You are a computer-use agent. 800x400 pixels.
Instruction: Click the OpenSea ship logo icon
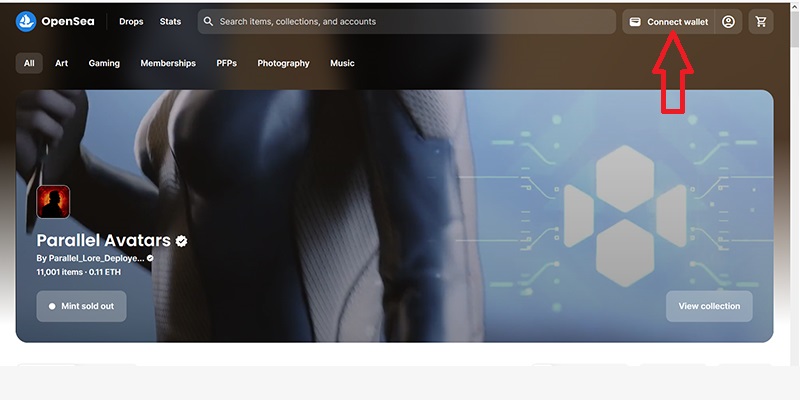[x=26, y=21]
